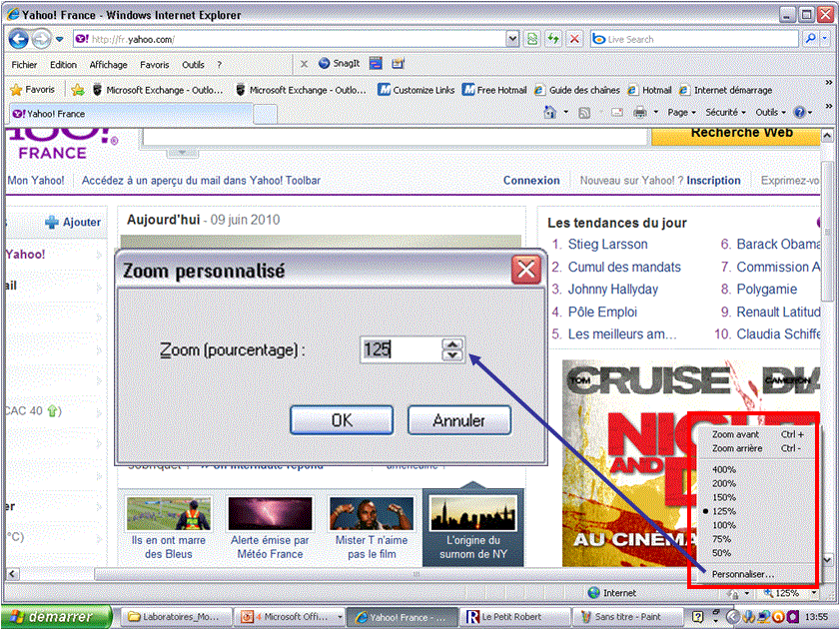Click the Zoom percentage input field
Image resolution: width=840 pixels, height=630 pixels.
tap(401, 349)
